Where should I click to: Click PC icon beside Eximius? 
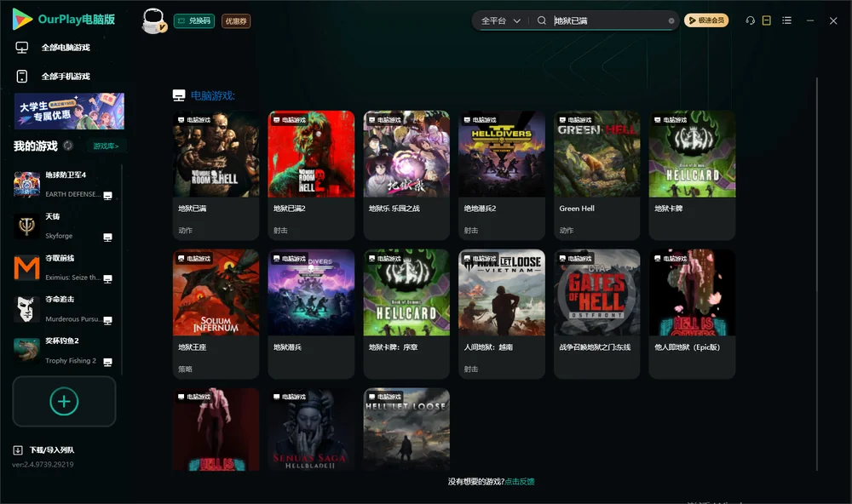coord(107,278)
